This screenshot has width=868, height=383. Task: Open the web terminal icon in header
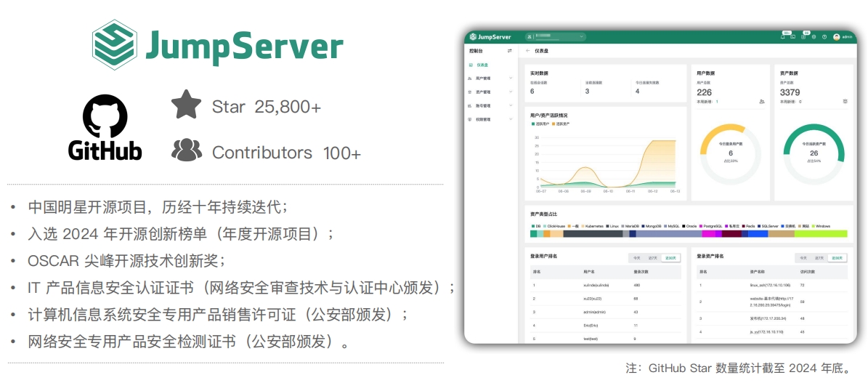tap(792, 37)
